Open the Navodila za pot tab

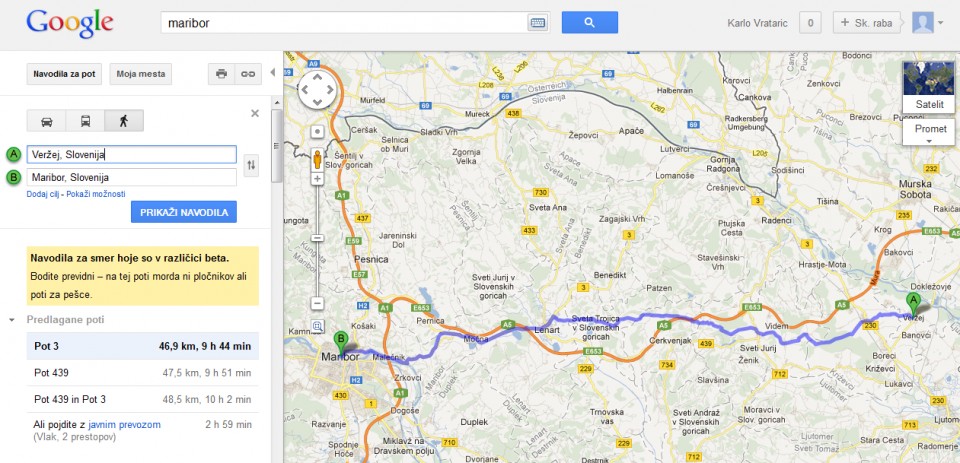(x=64, y=74)
